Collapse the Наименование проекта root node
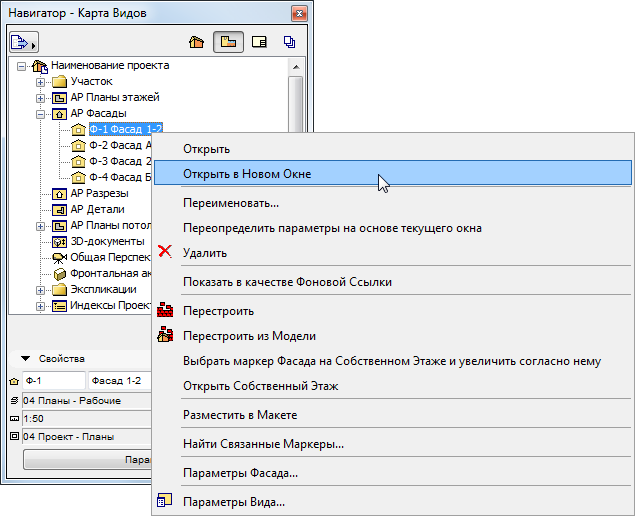The height and width of the screenshot is (516, 635). point(21,66)
